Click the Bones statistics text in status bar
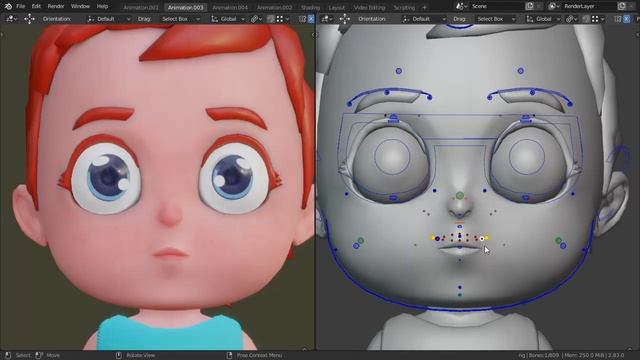This screenshot has height=360, width=640. coord(543,356)
